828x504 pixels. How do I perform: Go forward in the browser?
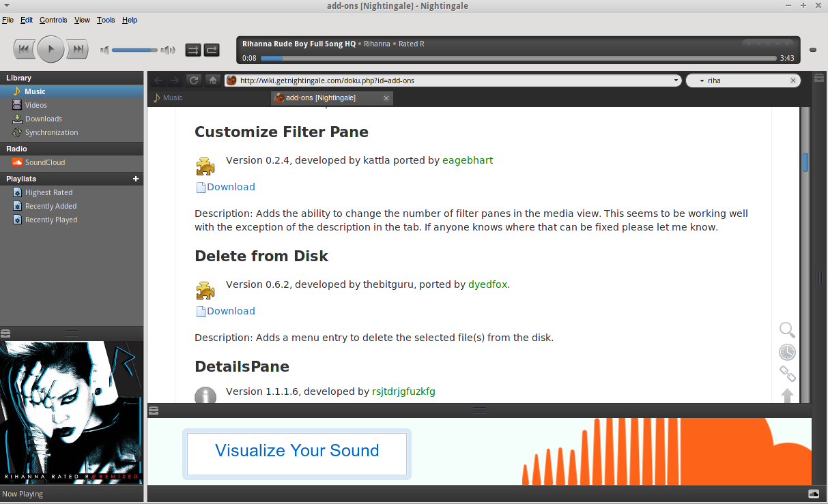[175, 80]
